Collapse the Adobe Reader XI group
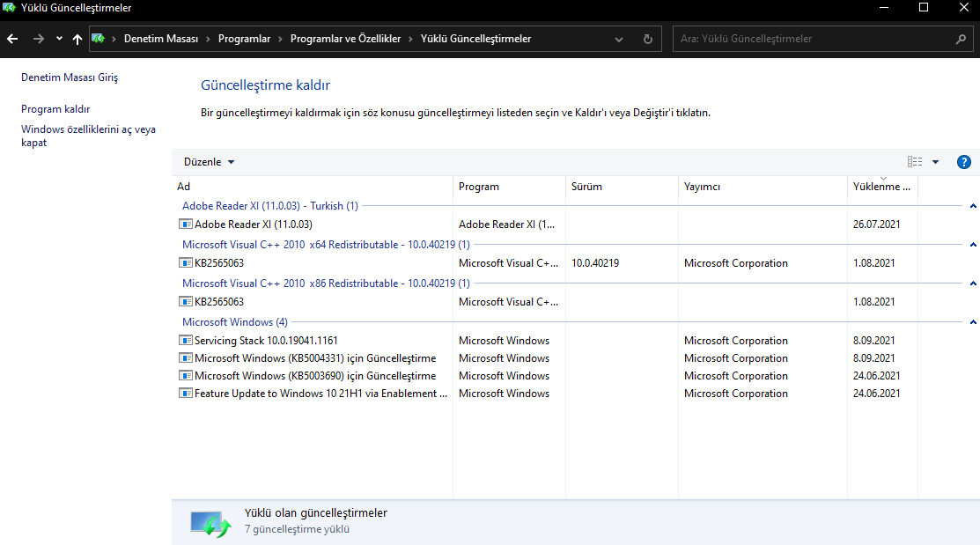This screenshot has width=980, height=545. (x=973, y=206)
